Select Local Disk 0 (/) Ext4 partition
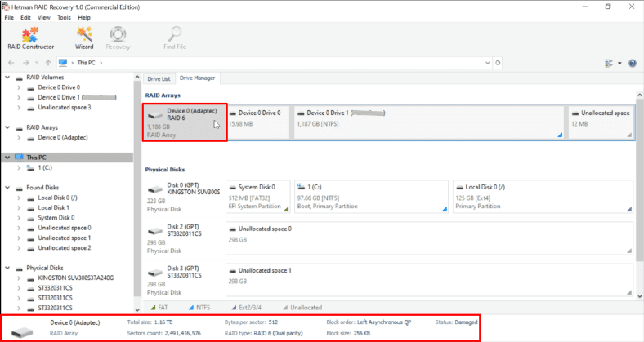Viewport: 644px width, 342px height. [543, 197]
